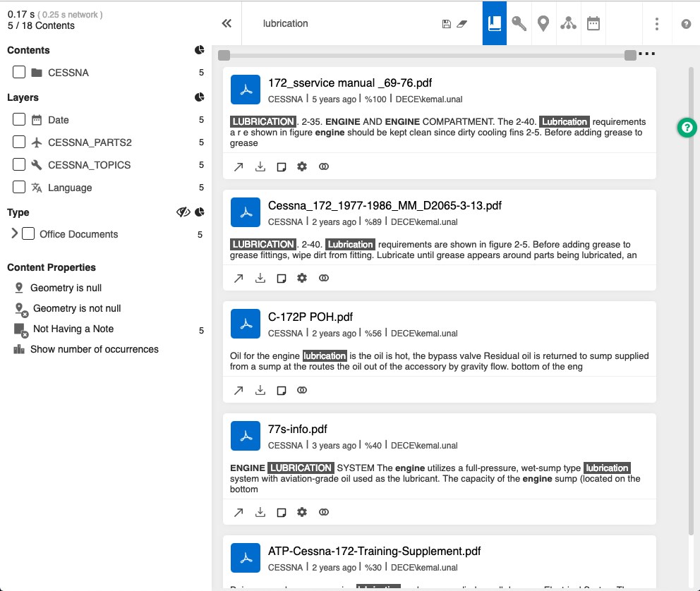The height and width of the screenshot is (591, 700).
Task: Show the pie chart for Type
Action: click(200, 212)
